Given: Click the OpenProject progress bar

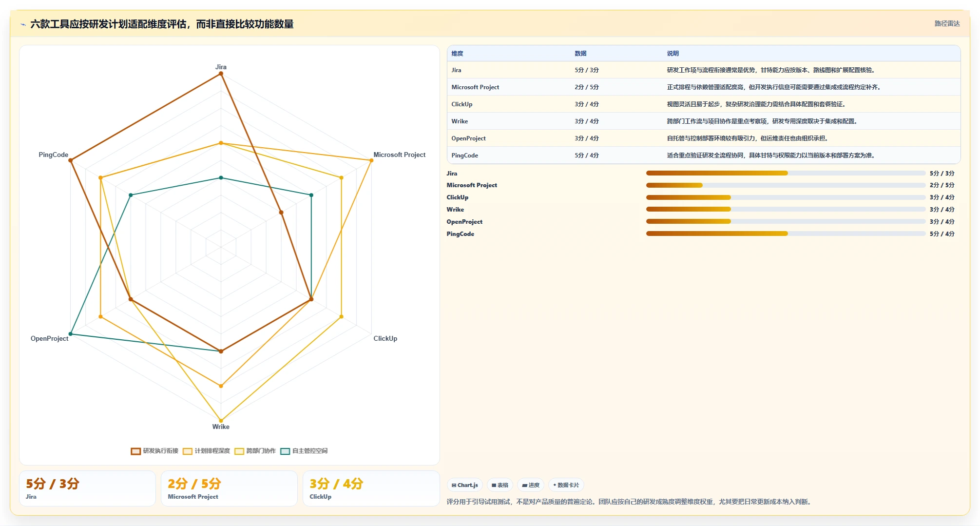Looking at the screenshot, I should [x=786, y=221].
